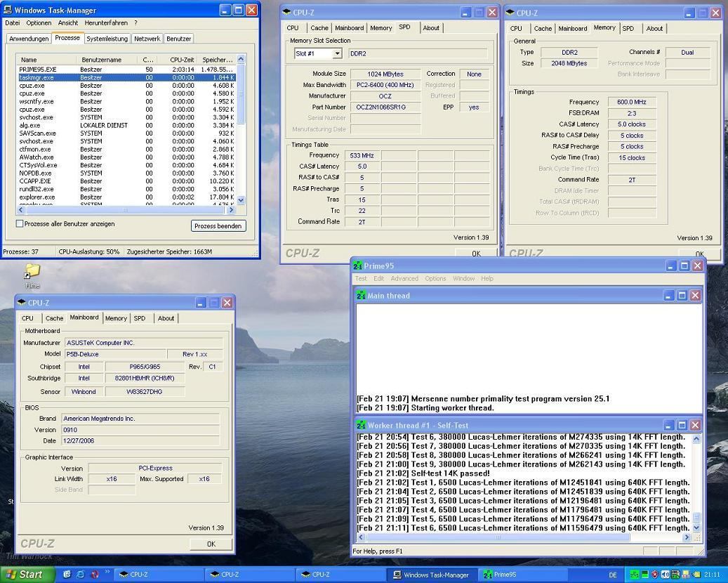Open the Test menu in Prime95
Image resolution: width=728 pixels, height=583 pixels.
pyautogui.click(x=361, y=279)
